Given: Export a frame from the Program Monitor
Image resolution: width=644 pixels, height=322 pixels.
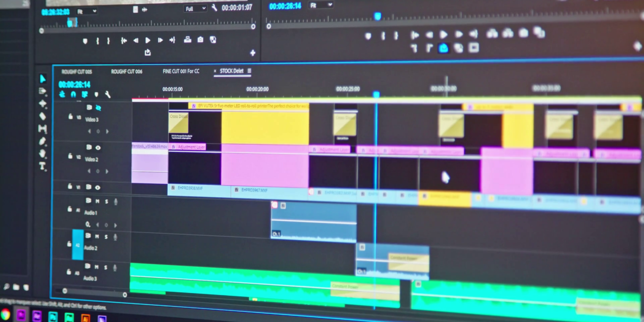Looking at the screenshot, I should (x=523, y=33).
